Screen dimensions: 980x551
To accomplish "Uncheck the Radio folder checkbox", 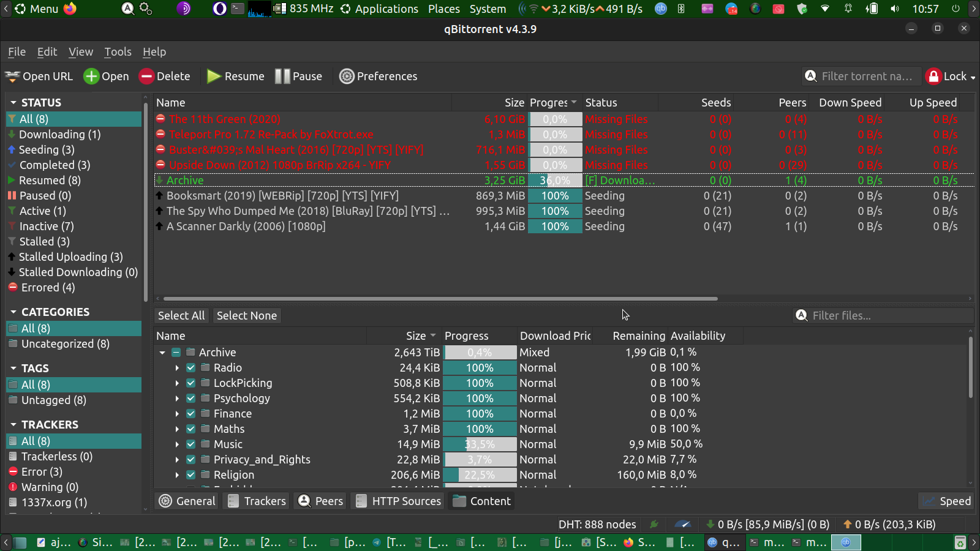I will coord(191,368).
